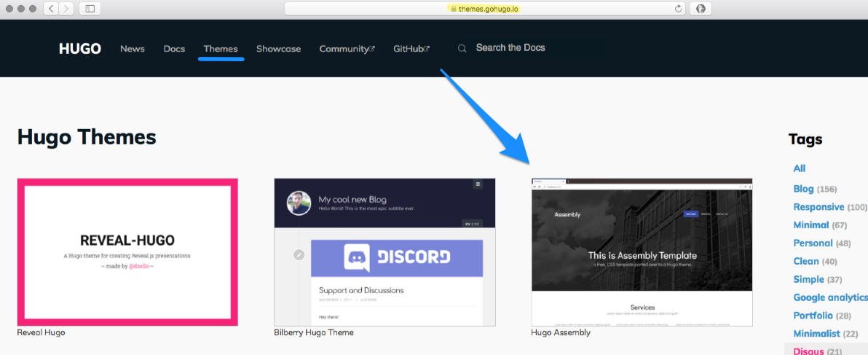This screenshot has width=868, height=355.
Task: Filter themes by Responsive tag
Action: point(818,207)
